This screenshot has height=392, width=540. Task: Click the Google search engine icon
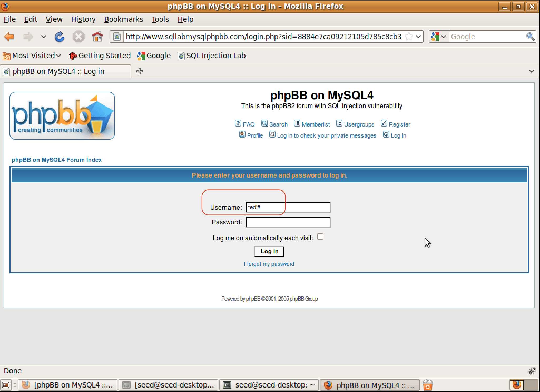point(435,37)
